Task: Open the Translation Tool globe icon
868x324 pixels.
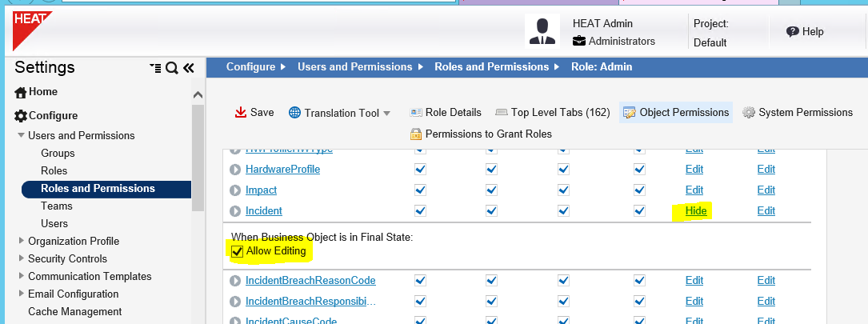Action: [x=294, y=113]
